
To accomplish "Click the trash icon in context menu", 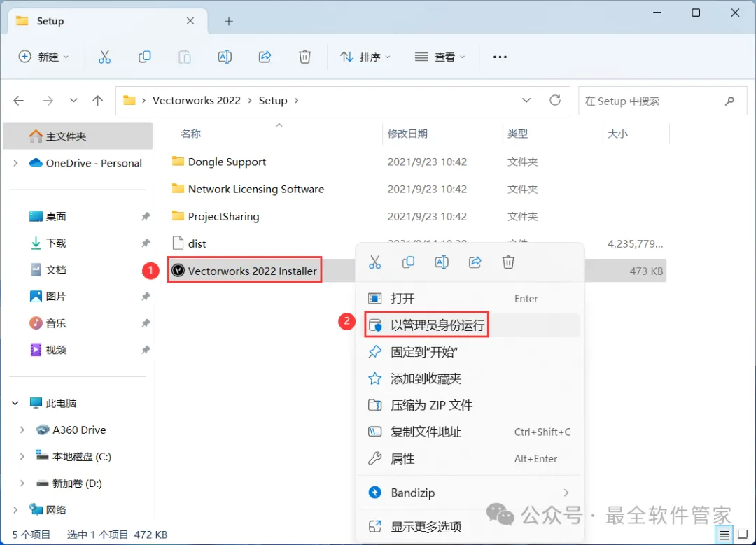I will coord(508,262).
